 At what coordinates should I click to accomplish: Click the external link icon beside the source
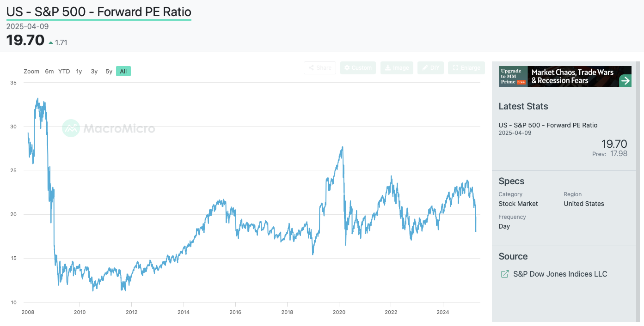click(x=505, y=274)
